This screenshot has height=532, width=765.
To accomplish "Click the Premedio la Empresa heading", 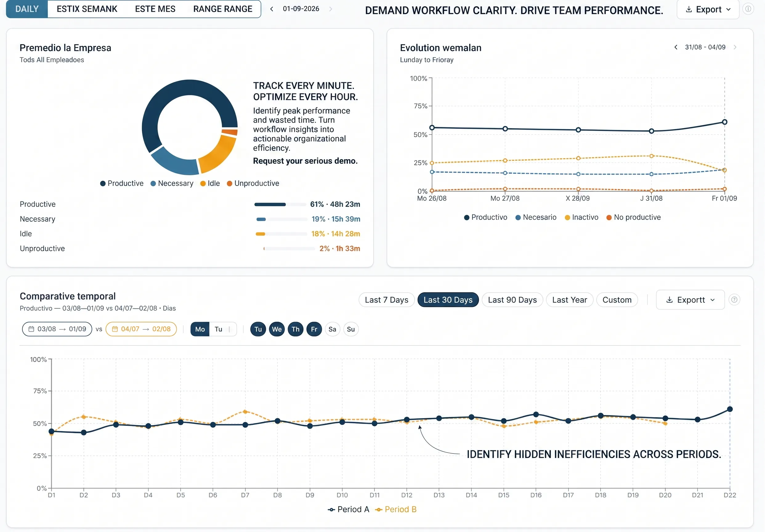I will click(x=65, y=48).
